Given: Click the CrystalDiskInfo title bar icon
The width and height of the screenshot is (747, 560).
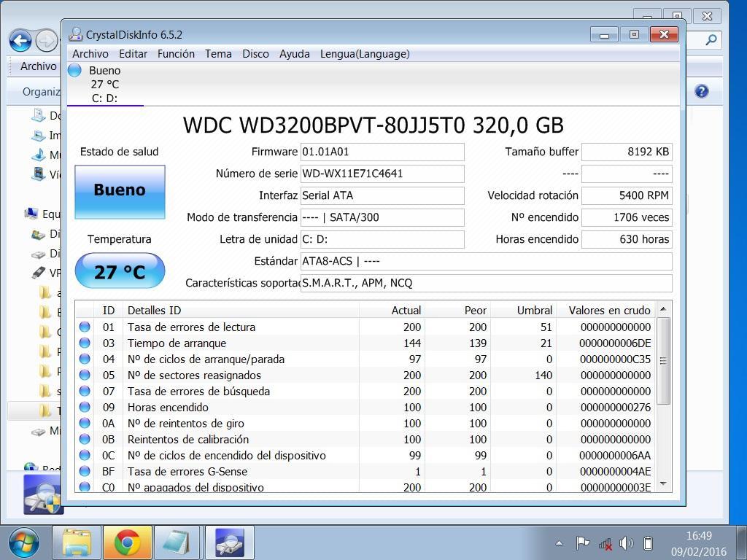Looking at the screenshot, I should [75, 34].
